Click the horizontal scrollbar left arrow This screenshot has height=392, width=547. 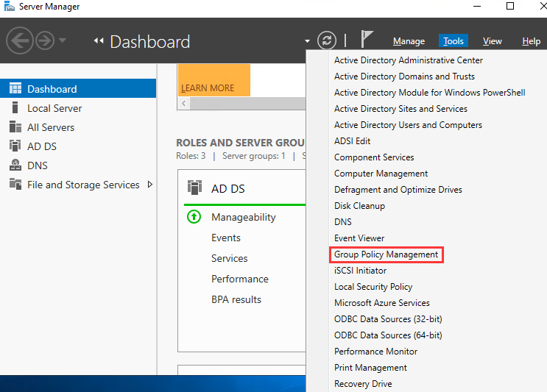pyautogui.click(x=184, y=104)
